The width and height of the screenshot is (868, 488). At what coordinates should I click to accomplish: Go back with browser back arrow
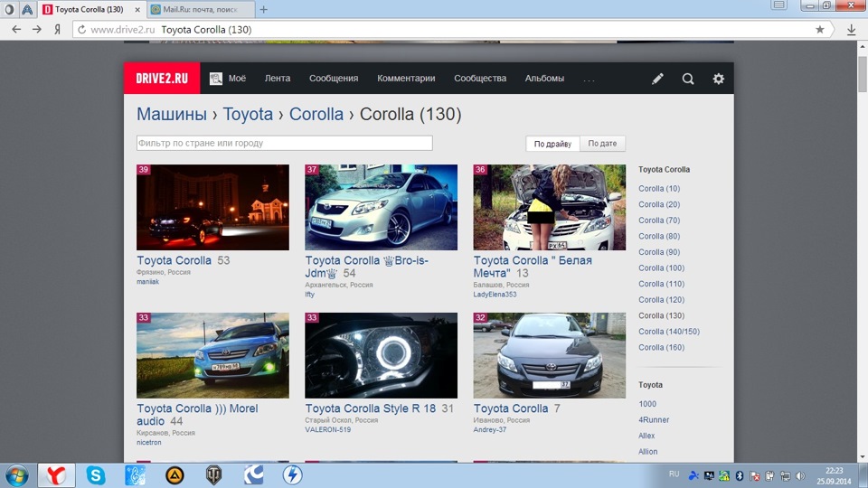click(16, 29)
